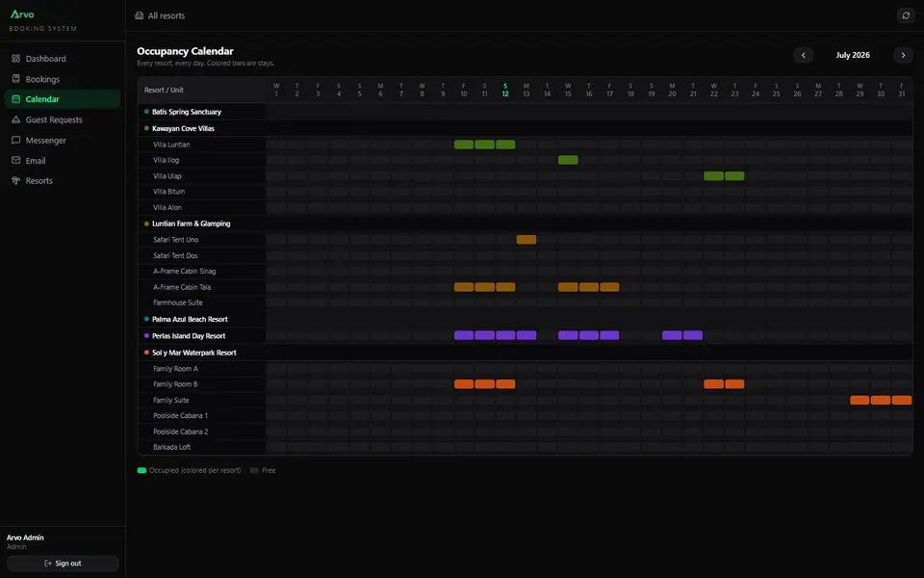The width and height of the screenshot is (924, 578).
Task: Click A-Frame Cabin Tala's stay on July 16
Action: point(589,287)
